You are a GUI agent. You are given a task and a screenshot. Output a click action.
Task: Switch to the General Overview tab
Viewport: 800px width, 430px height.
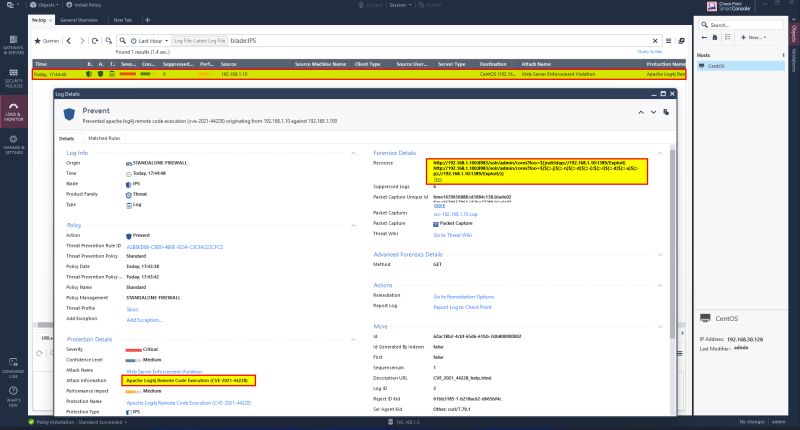[79, 20]
